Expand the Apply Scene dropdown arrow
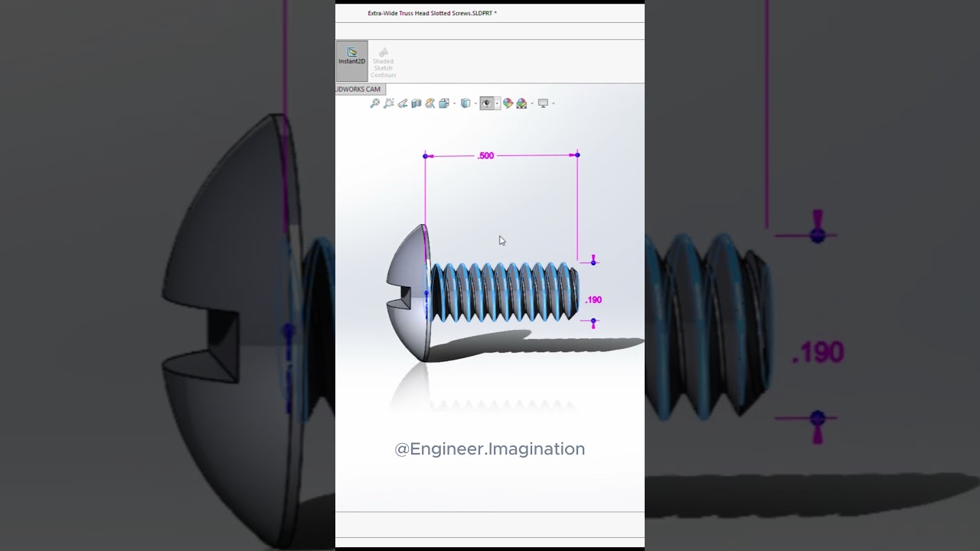The height and width of the screenshot is (551, 980). pyautogui.click(x=532, y=103)
